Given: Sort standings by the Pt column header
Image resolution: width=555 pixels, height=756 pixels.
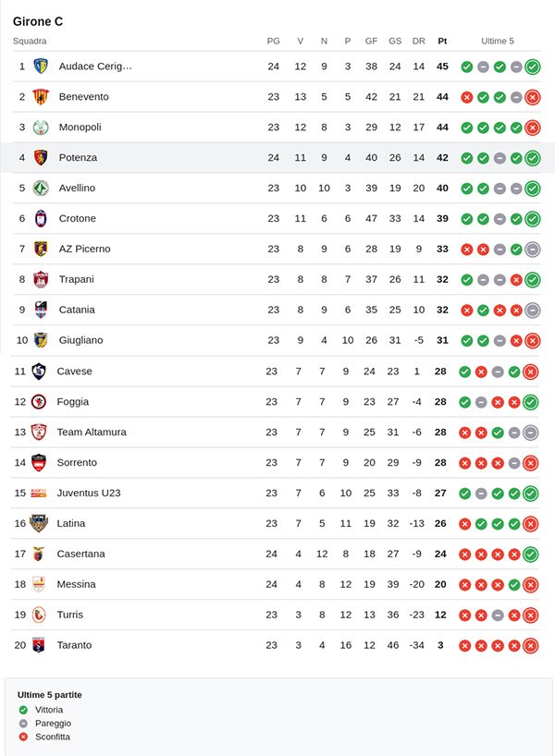Looking at the screenshot, I should tap(442, 41).
